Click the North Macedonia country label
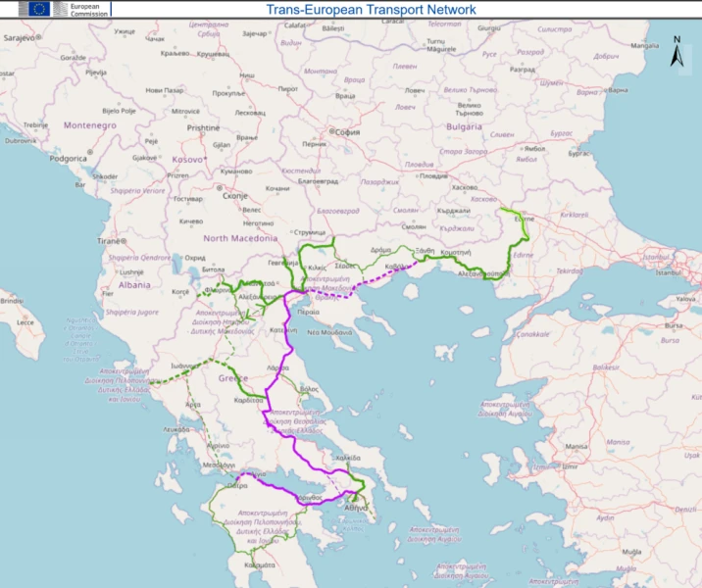Image resolution: width=702 pixels, height=588 pixels. [x=240, y=238]
